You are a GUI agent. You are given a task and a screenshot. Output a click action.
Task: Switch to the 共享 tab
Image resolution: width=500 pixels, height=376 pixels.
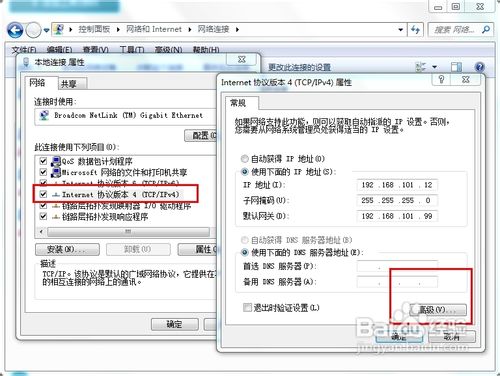tap(73, 84)
